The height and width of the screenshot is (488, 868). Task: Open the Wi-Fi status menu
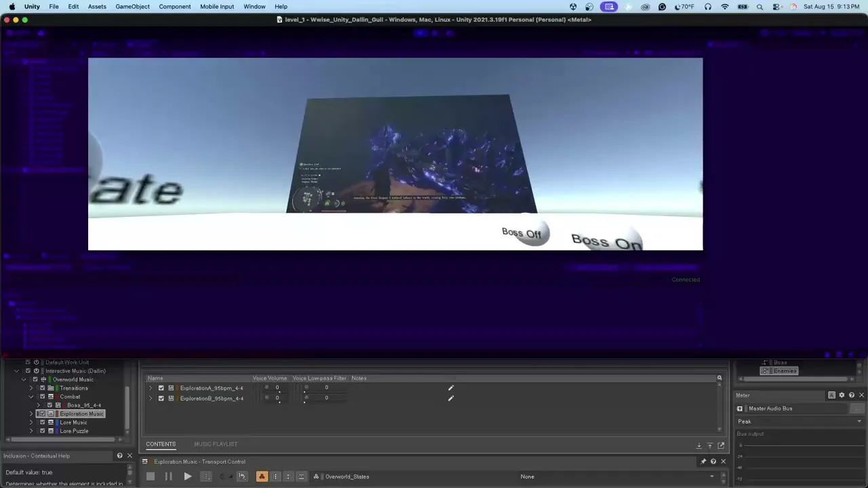click(x=725, y=7)
